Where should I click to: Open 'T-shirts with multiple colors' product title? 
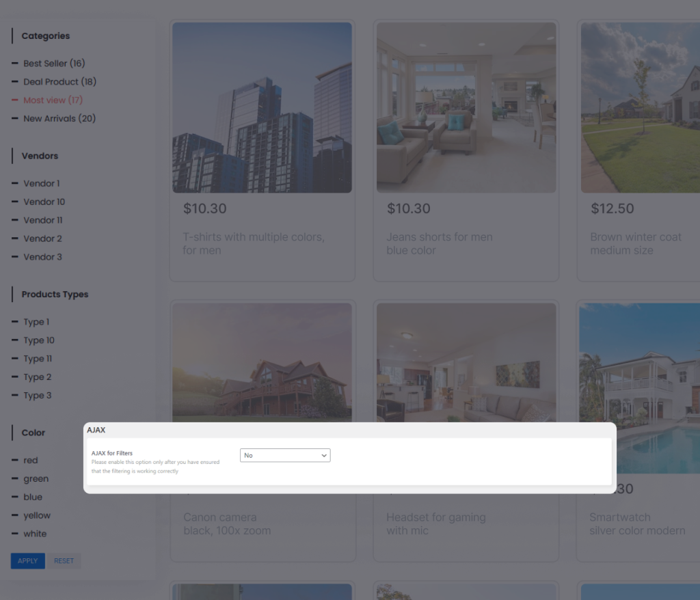click(x=254, y=243)
